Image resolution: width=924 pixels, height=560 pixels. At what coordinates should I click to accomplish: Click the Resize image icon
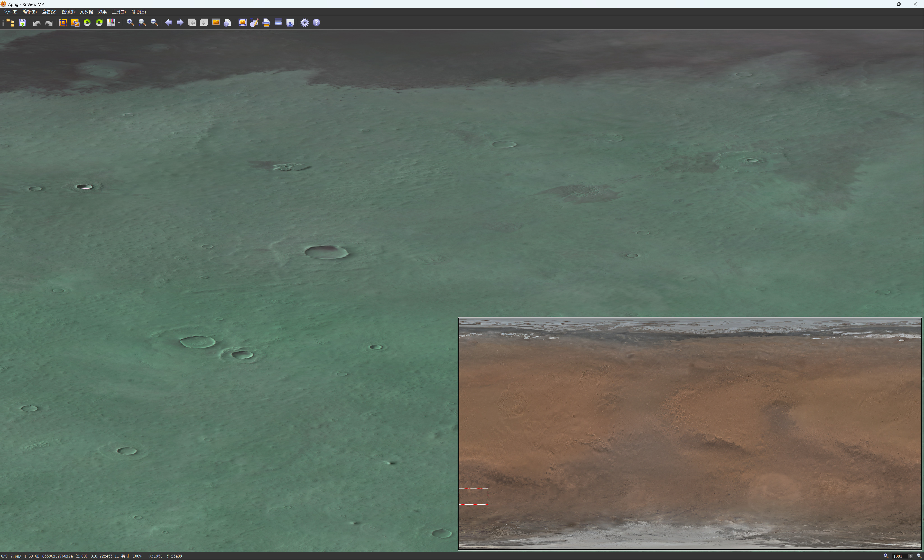pyautogui.click(x=75, y=23)
